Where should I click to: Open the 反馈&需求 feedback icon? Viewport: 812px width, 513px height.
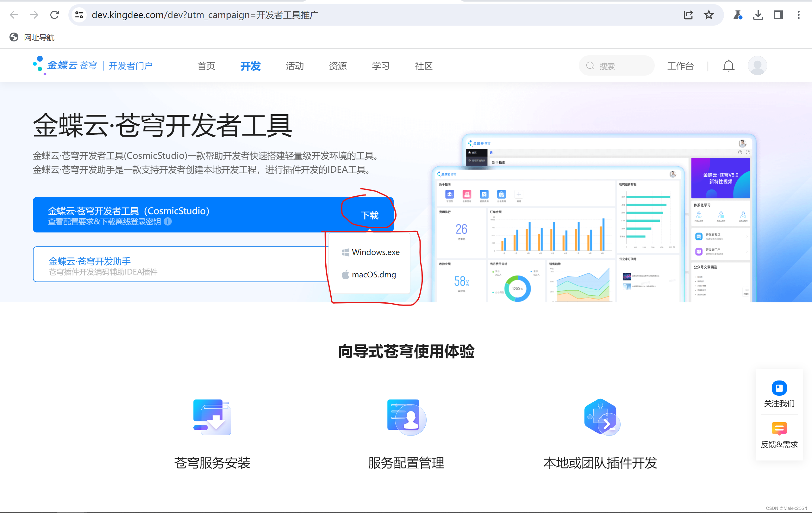pos(779,429)
